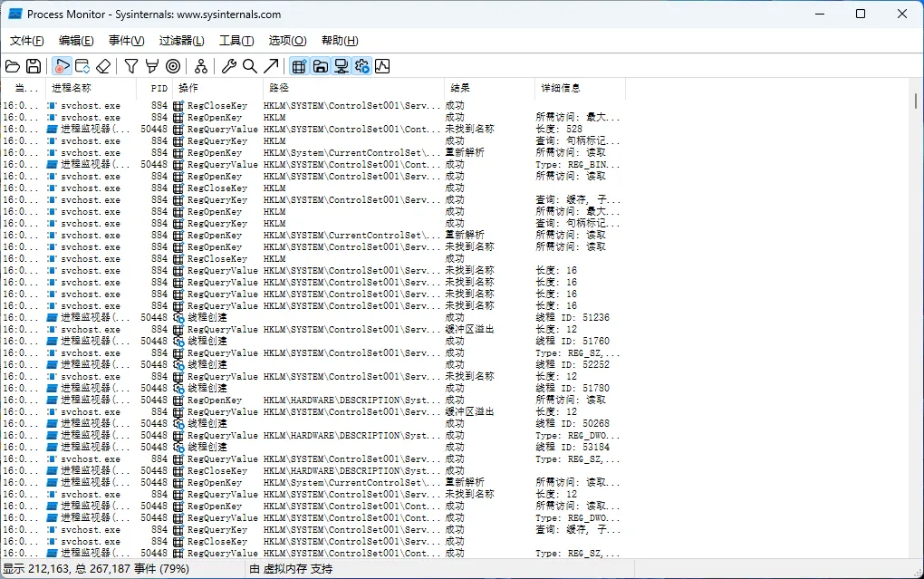
Task: Click thread-create icon in thread ID 53184 row
Action: point(178,448)
